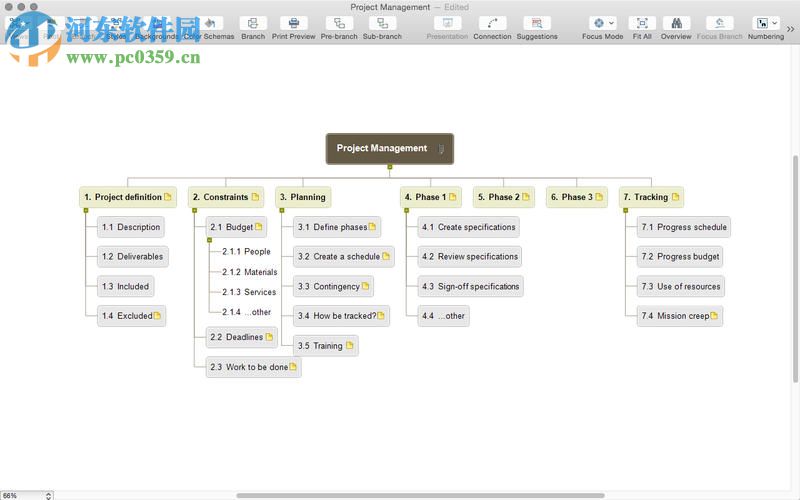
Task: Open Print Preview from the toolbar
Action: click(293, 23)
